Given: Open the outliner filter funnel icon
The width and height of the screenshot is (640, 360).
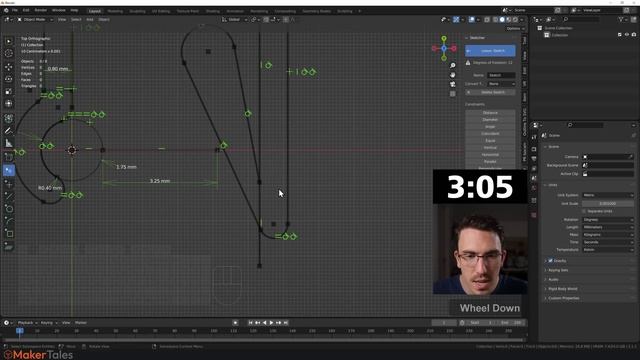Looking at the screenshot, I should 621,19.
